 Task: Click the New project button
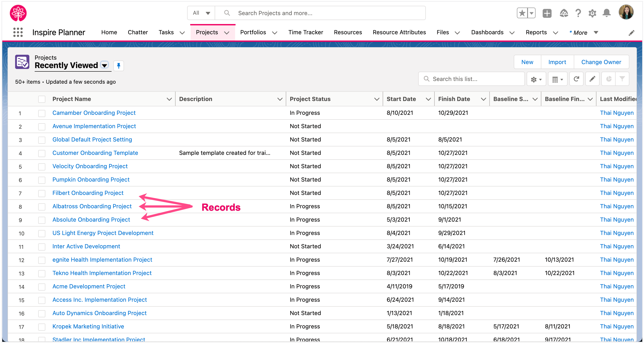[x=527, y=62]
